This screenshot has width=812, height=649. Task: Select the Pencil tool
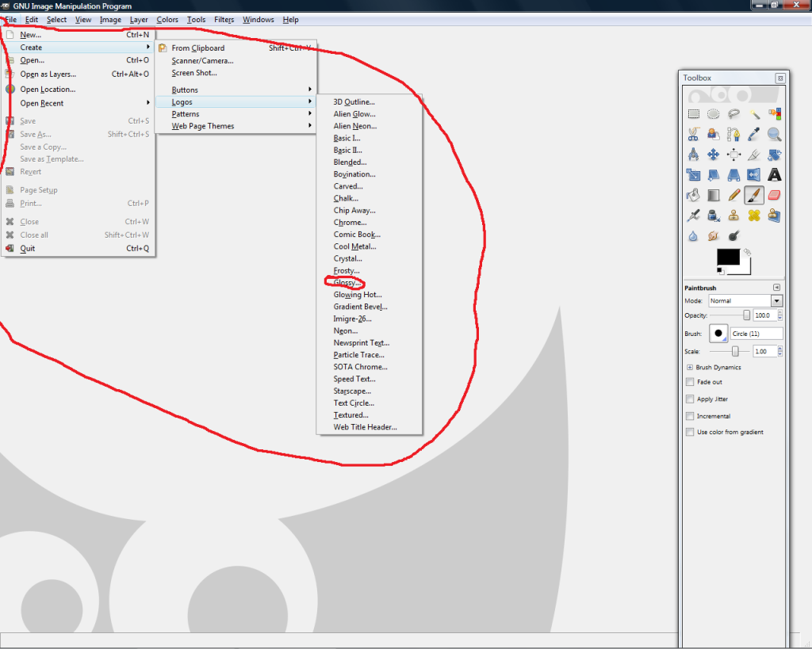[x=733, y=195]
